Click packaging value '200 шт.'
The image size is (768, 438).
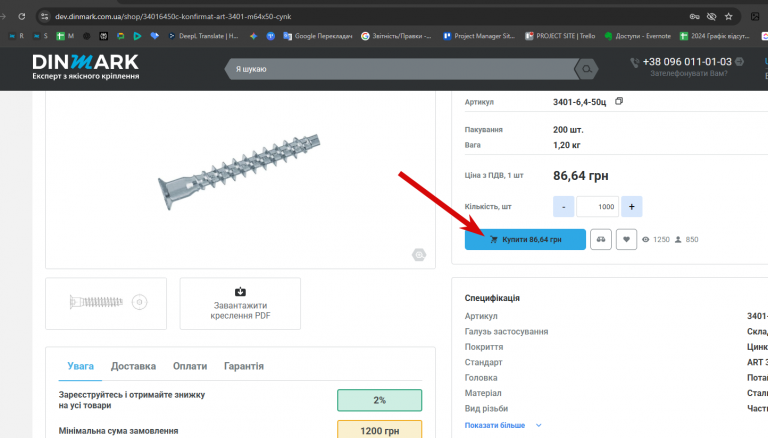point(568,130)
